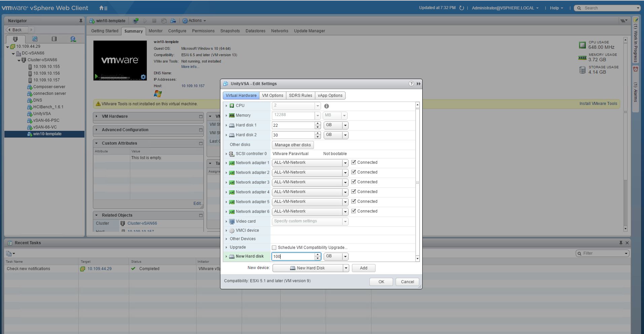Click the Manage other disks button
Image resolution: width=644 pixels, height=334 pixels.
pyautogui.click(x=293, y=145)
